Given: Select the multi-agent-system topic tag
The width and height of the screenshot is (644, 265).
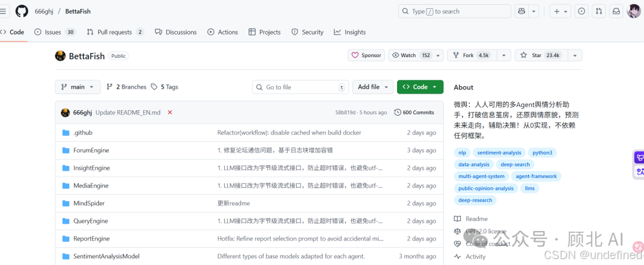Looking at the screenshot, I should (481, 176).
